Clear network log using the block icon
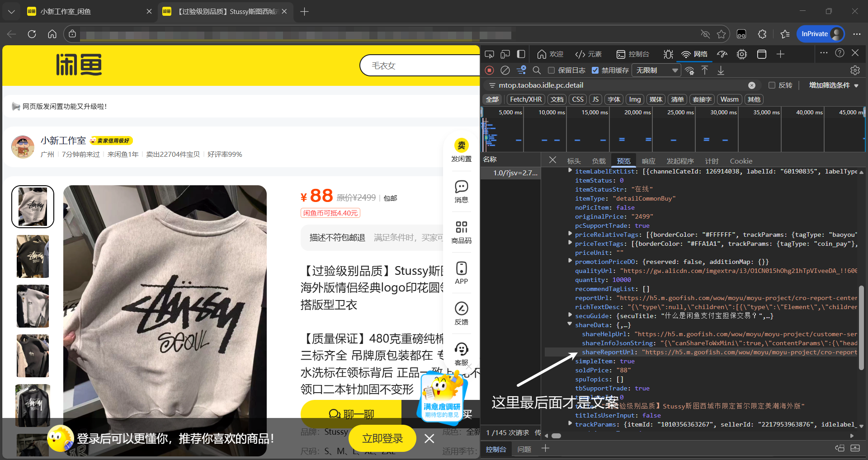Viewport: 868px width, 460px height. pyautogui.click(x=505, y=70)
